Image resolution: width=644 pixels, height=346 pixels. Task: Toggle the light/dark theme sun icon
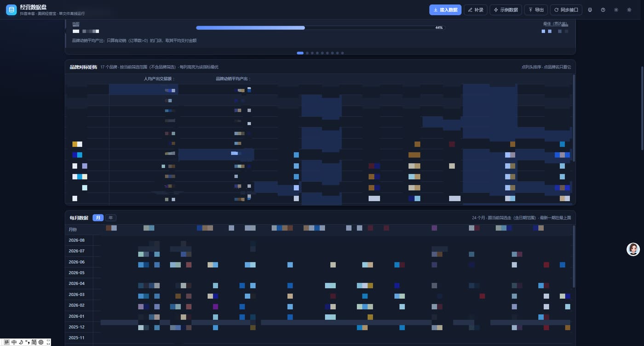pyautogui.click(x=629, y=10)
